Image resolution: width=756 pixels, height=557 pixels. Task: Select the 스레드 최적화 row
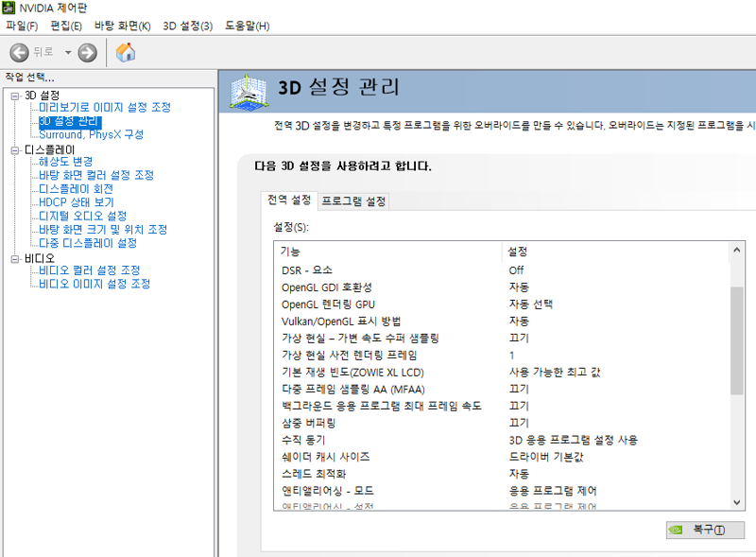[x=502, y=474]
